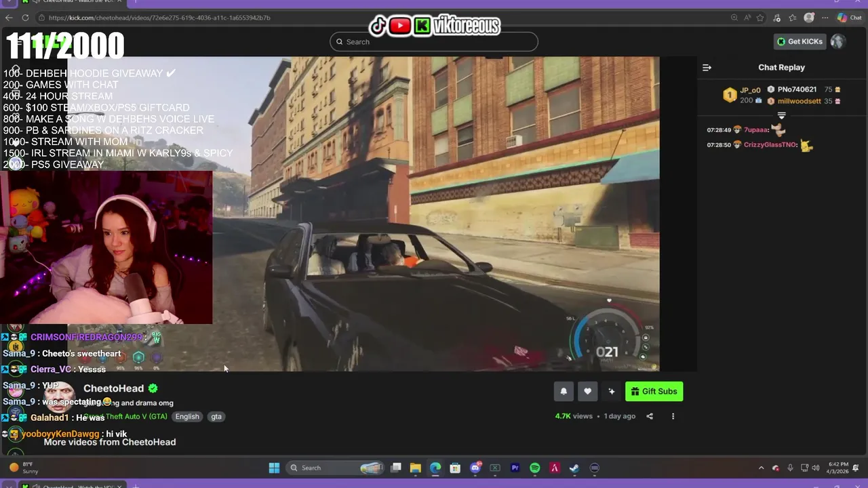Select the English language tag
868x488 pixels.
pos(187,417)
